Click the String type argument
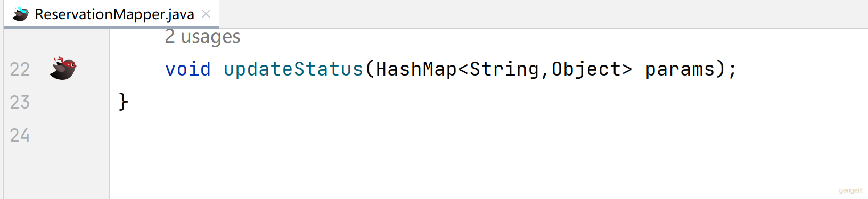 504,69
